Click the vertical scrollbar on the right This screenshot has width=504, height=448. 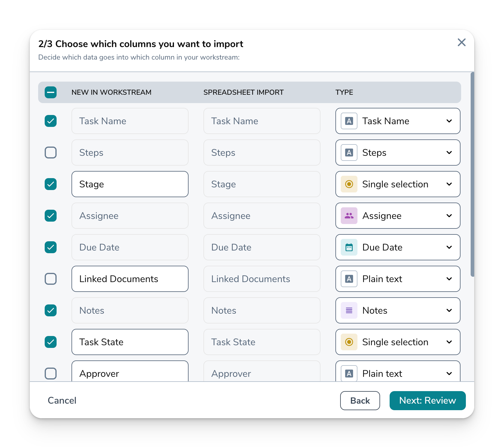point(472,175)
